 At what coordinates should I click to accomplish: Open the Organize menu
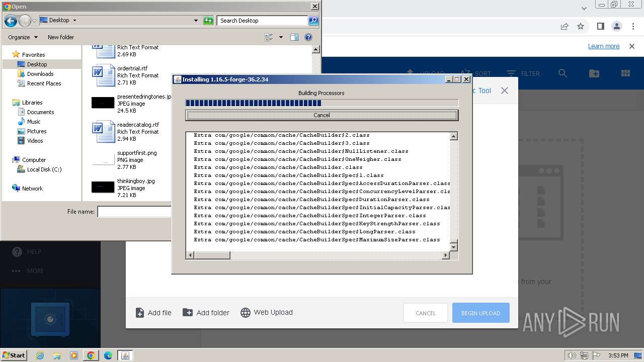point(23,37)
